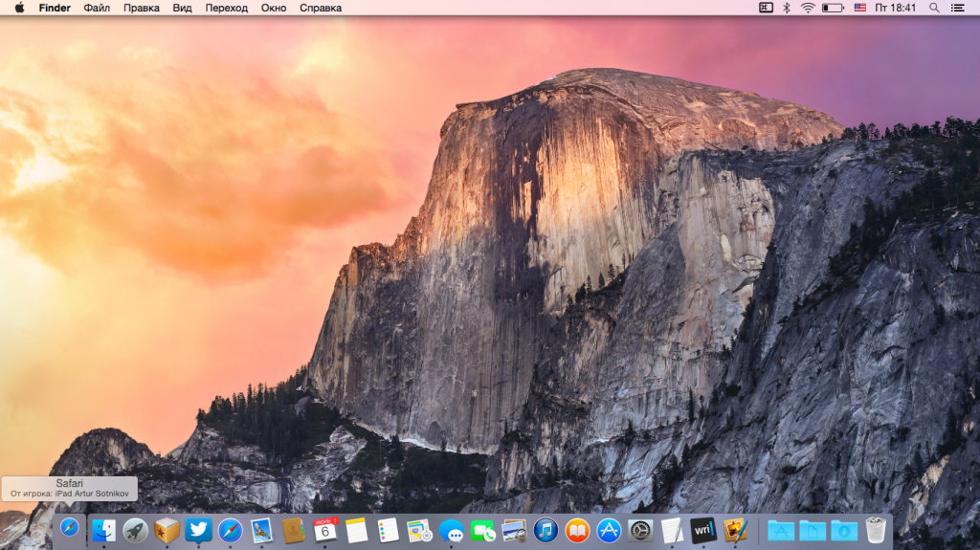
Task: Open the Файл menu
Action: pos(97,8)
